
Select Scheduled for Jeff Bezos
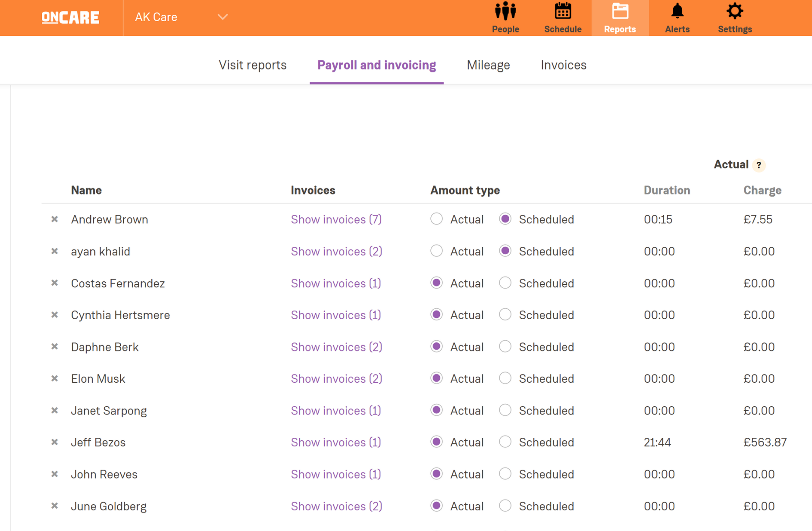(x=505, y=442)
